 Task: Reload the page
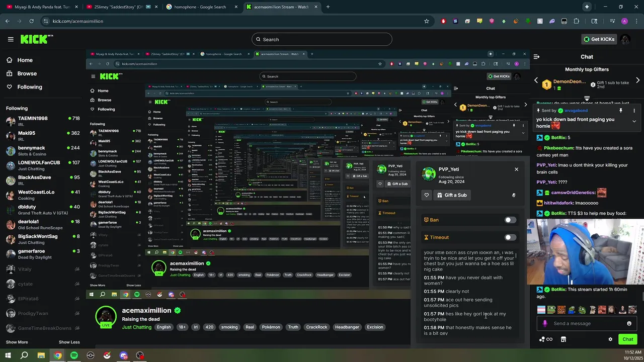[31, 21]
